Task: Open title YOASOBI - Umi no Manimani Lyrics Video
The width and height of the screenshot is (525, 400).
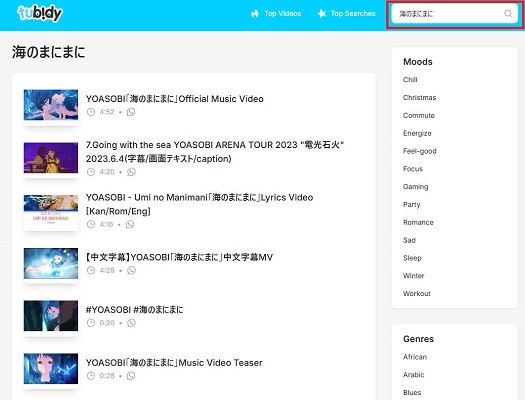Action: [199, 204]
